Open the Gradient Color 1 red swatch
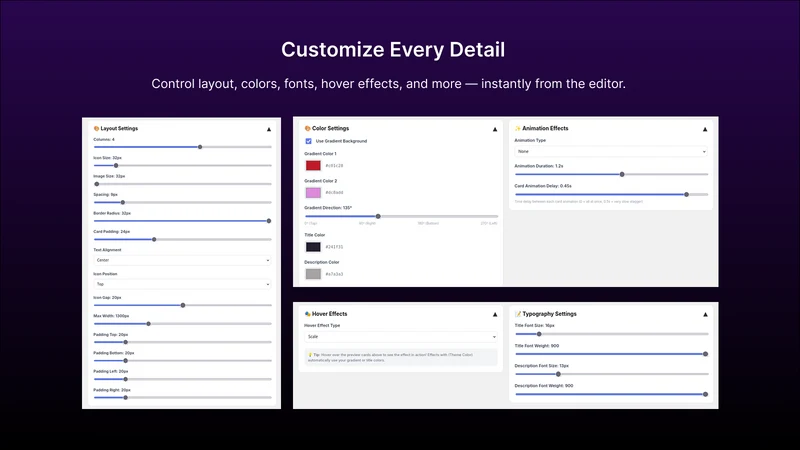 tap(313, 165)
